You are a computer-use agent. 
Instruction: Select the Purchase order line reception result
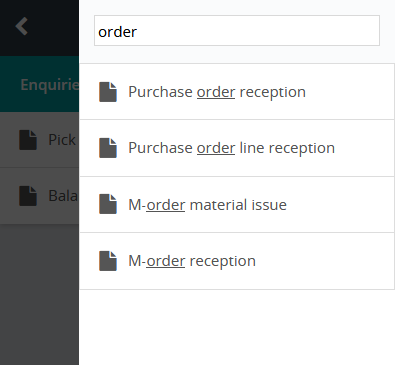coord(237,148)
